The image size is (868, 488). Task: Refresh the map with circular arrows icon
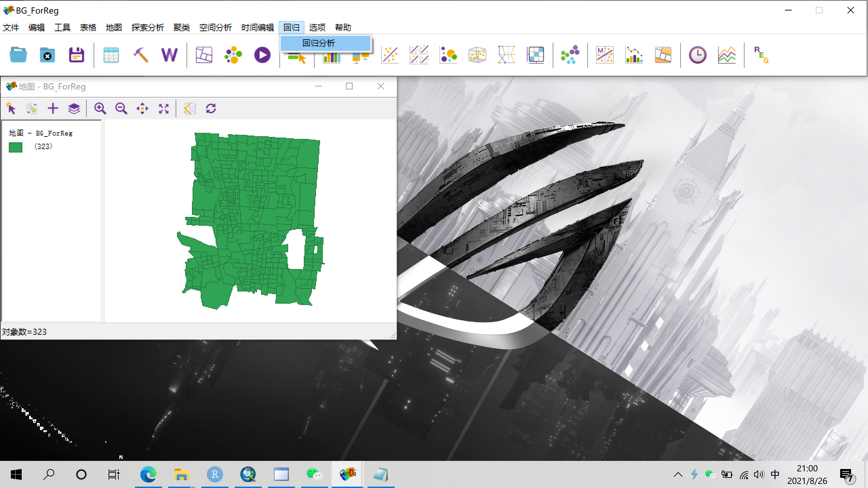tap(211, 108)
